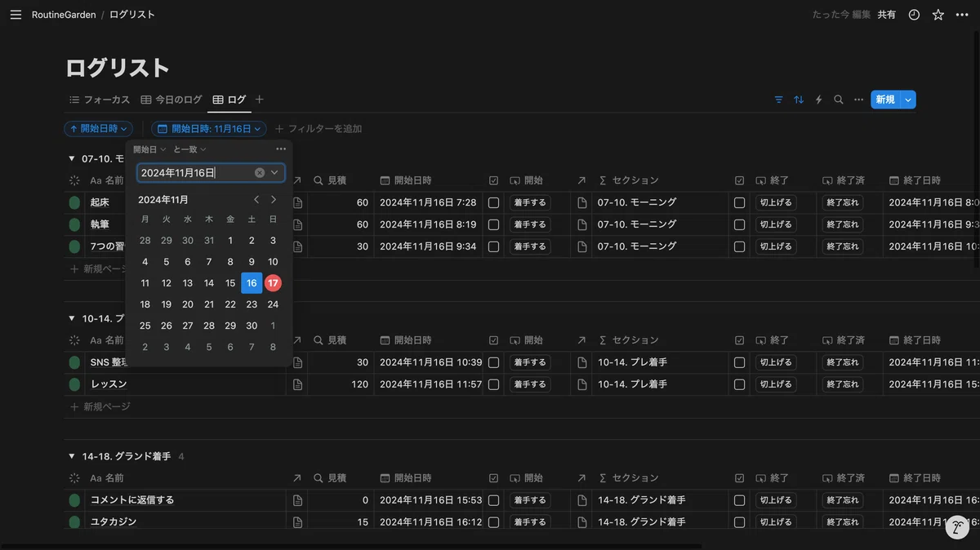Tick the 終了 checkbox for ユタカジン

[739, 522]
